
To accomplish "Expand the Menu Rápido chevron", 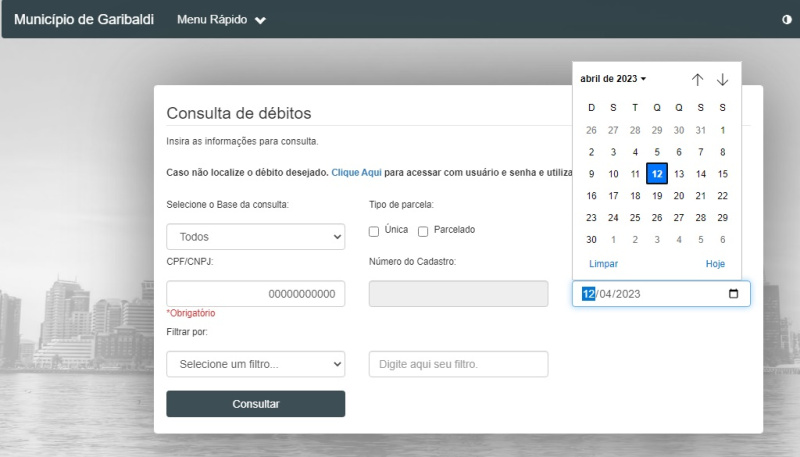I will [x=260, y=20].
